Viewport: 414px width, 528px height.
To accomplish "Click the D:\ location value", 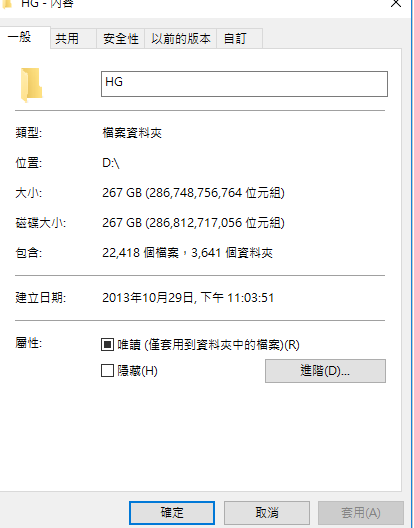I will (111, 163).
